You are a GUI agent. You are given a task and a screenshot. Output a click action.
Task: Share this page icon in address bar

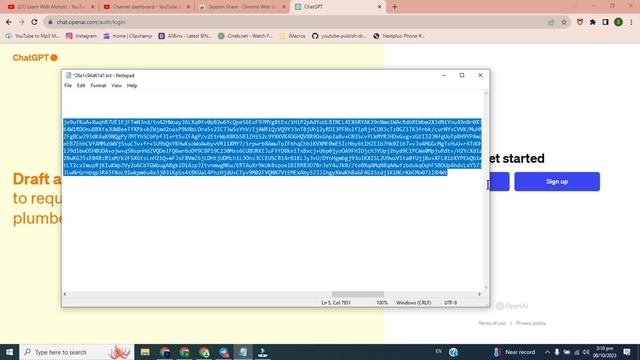click(x=551, y=22)
